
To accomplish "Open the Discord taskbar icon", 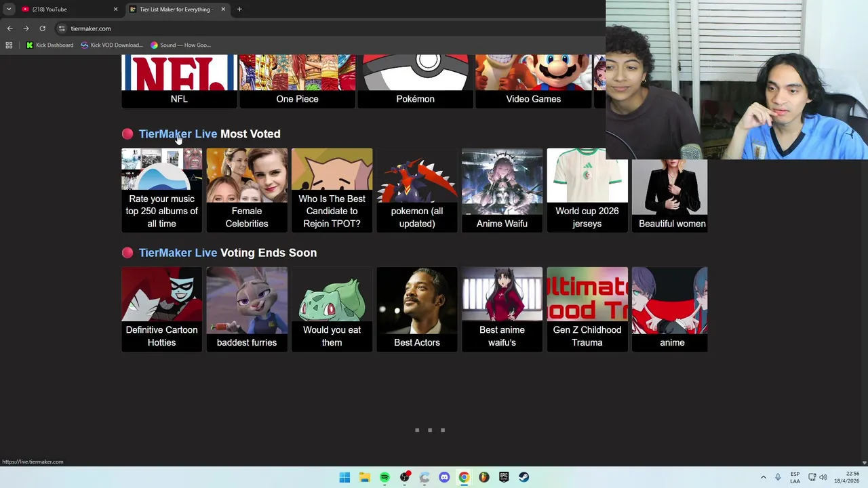I will [x=444, y=477].
